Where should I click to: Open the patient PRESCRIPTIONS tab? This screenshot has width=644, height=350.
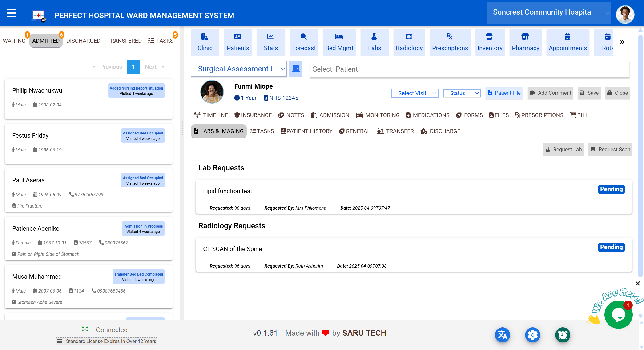click(x=539, y=115)
